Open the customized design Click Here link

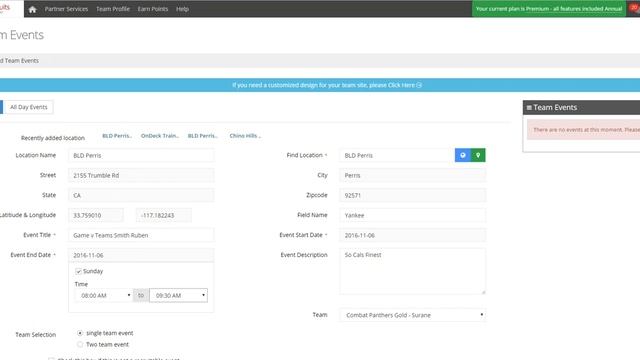pyautogui.click(x=404, y=85)
